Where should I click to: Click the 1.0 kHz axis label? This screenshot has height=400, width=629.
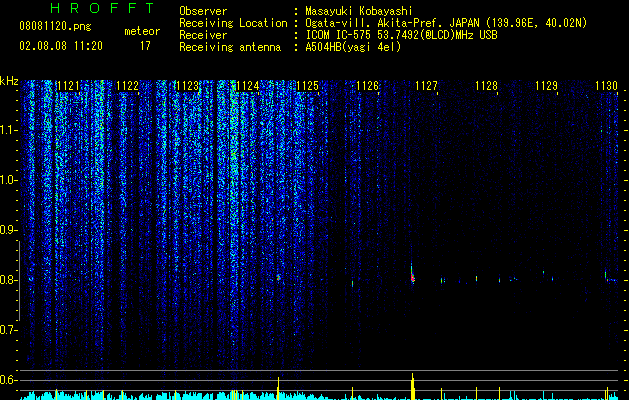point(9,180)
